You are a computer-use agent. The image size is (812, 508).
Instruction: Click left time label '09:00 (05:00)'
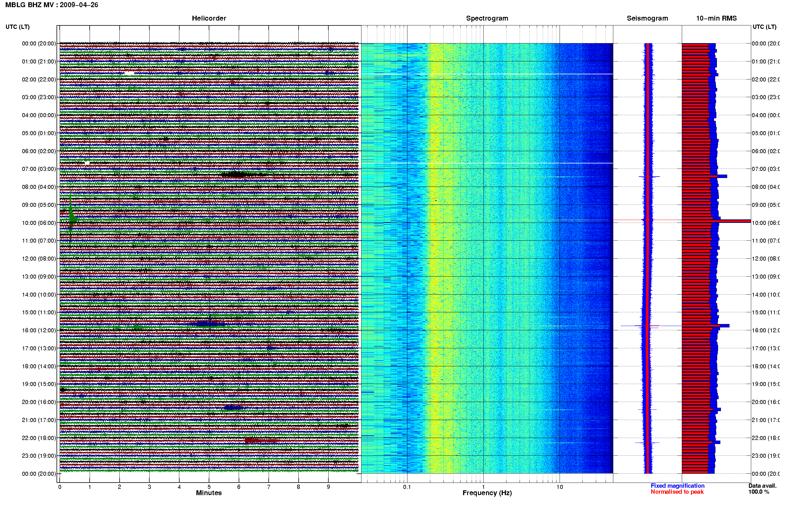pyautogui.click(x=39, y=205)
